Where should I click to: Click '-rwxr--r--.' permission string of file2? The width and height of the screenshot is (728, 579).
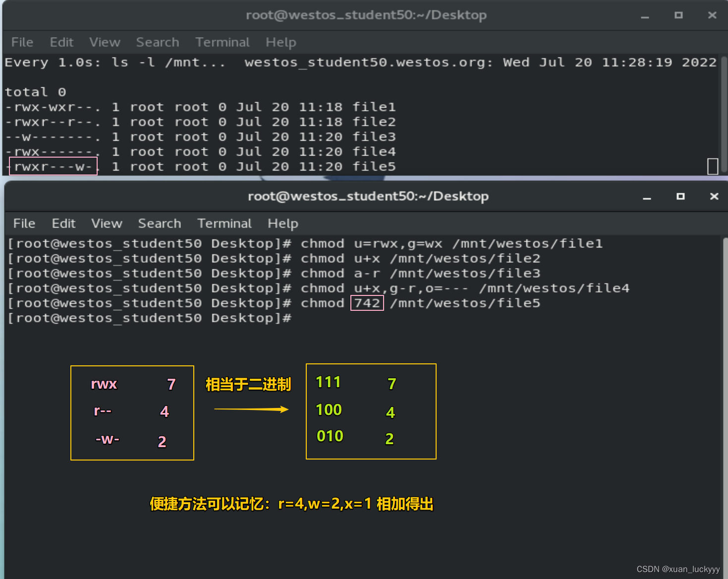pyautogui.click(x=53, y=122)
